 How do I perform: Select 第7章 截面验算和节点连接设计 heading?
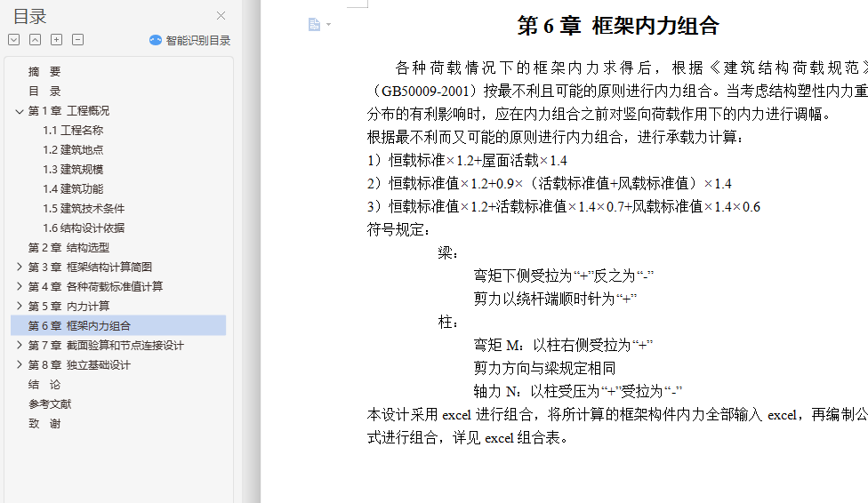click(x=106, y=346)
